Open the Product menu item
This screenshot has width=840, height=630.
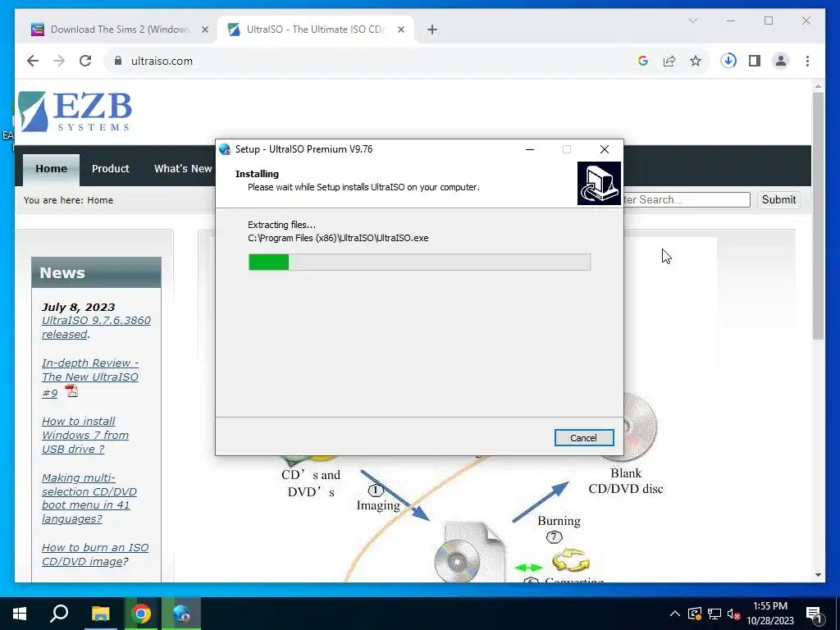(x=111, y=169)
